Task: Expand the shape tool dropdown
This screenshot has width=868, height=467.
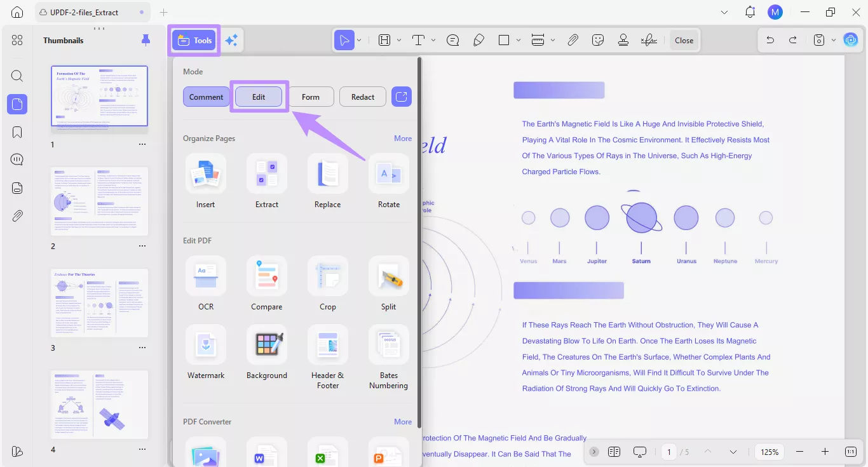Action: (518, 39)
